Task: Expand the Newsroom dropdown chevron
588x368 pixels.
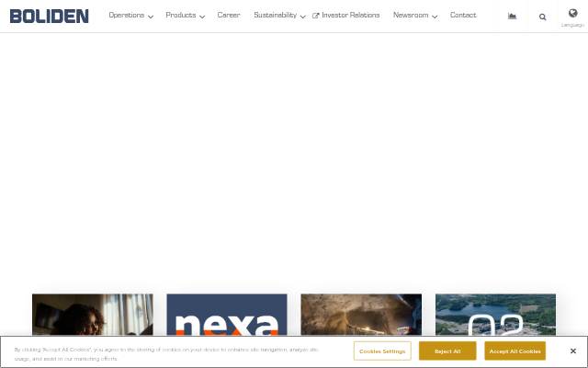Action: coord(435,17)
